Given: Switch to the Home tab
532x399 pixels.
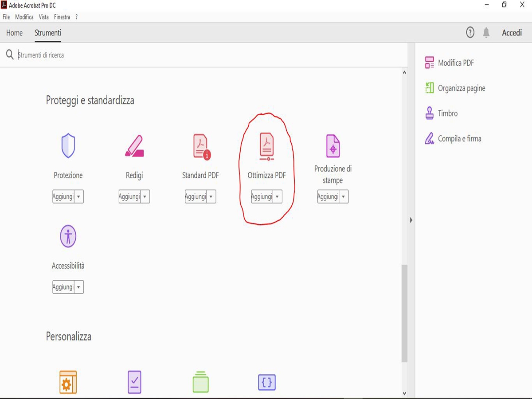Looking at the screenshot, I should point(15,33).
